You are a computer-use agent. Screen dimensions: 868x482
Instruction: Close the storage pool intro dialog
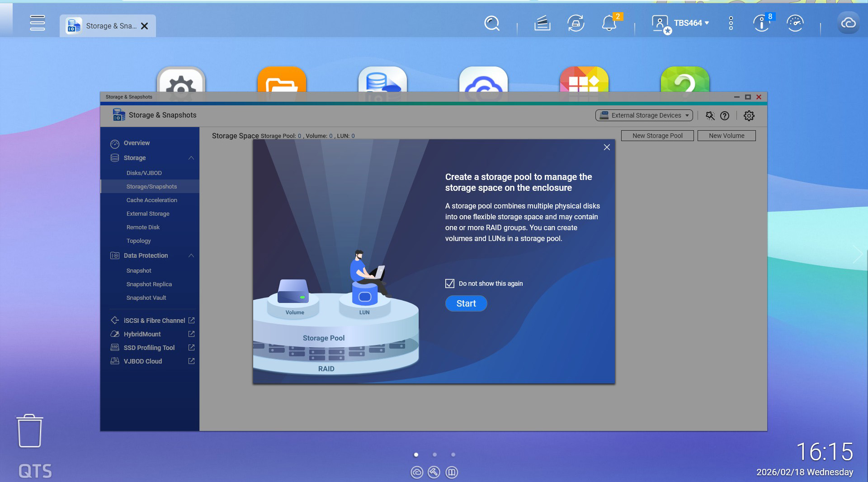click(607, 147)
